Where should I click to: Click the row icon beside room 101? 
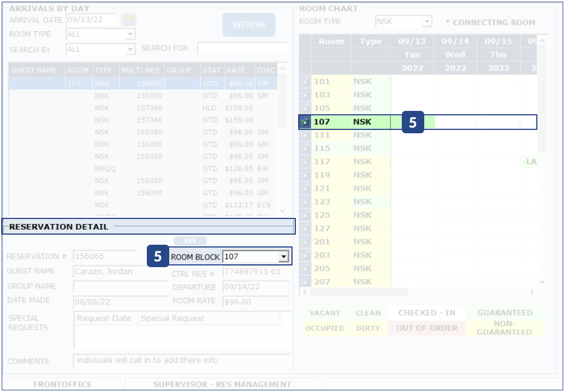point(305,81)
